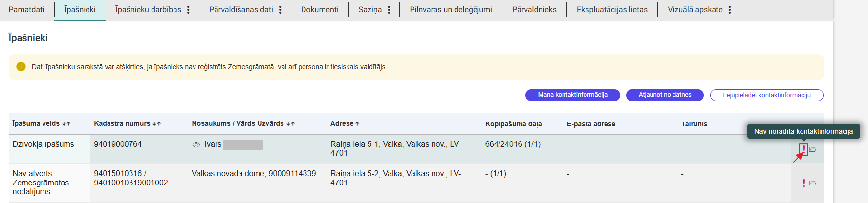Click the Mana kontaktinformācija button

click(x=572, y=95)
